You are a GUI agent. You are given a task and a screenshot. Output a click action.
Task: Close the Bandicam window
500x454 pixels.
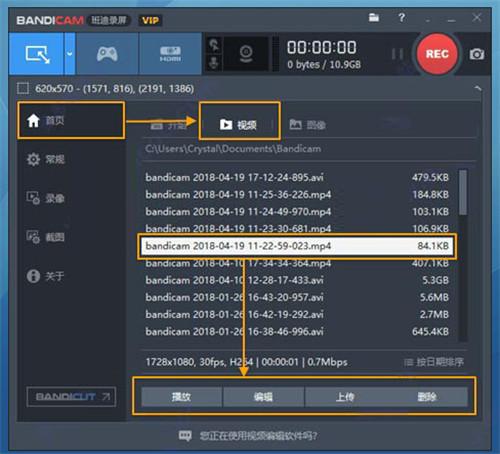click(x=477, y=17)
